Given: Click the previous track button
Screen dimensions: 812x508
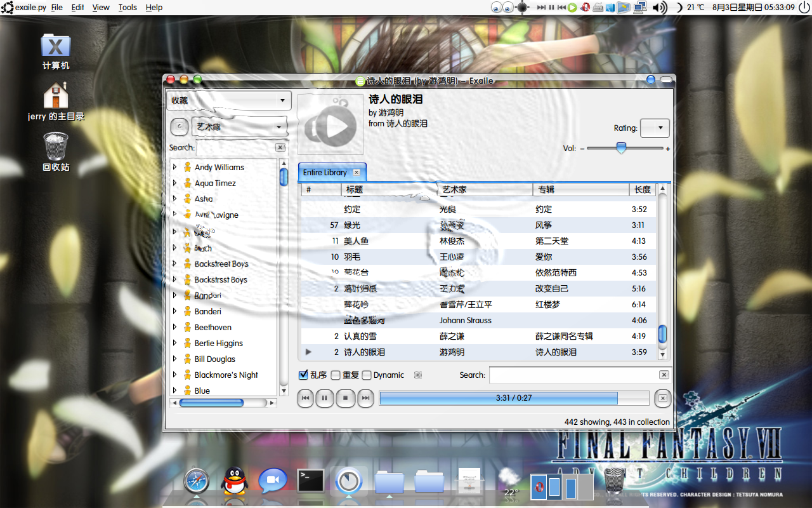Looking at the screenshot, I should coord(306,398).
